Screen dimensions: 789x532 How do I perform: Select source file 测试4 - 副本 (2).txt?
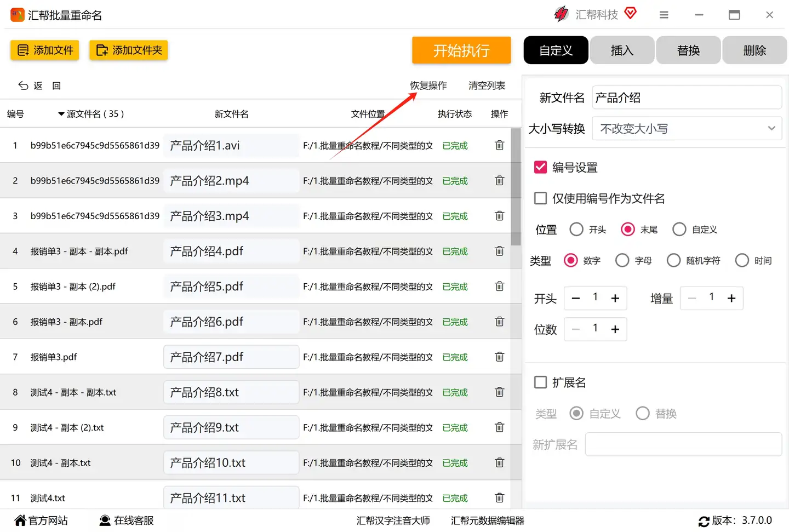[x=67, y=427]
